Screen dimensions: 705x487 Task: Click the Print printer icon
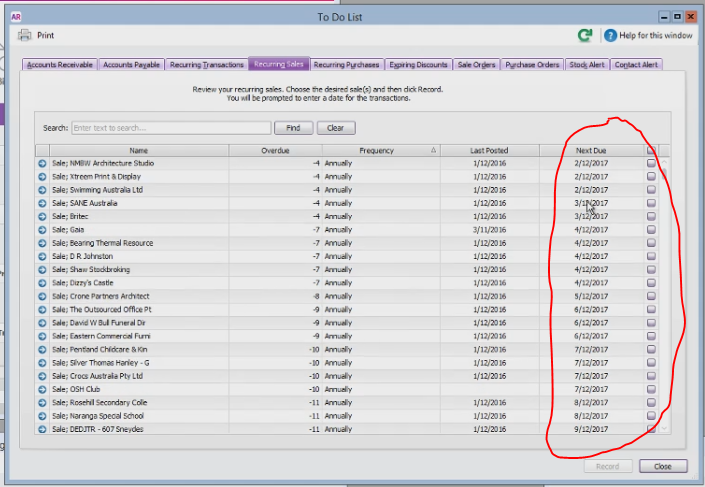click(24, 35)
